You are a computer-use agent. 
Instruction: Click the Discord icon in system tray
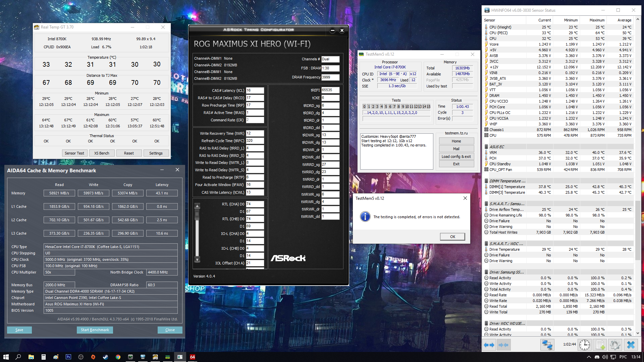click(597, 357)
